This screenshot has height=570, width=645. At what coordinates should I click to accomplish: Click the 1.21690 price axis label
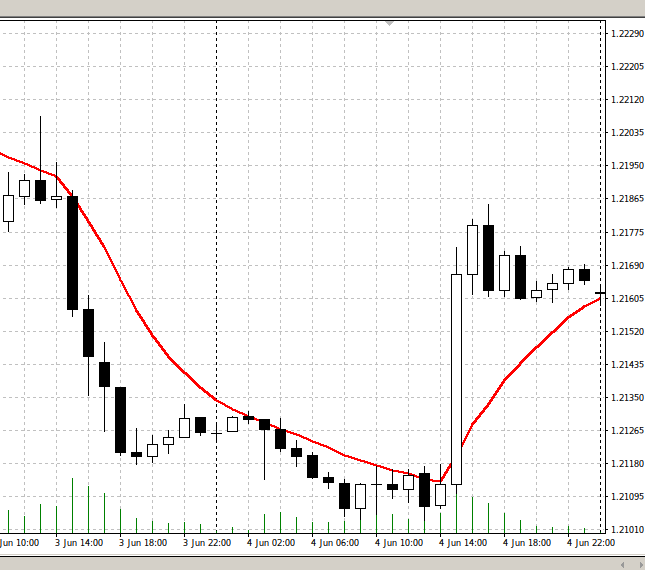626,265
